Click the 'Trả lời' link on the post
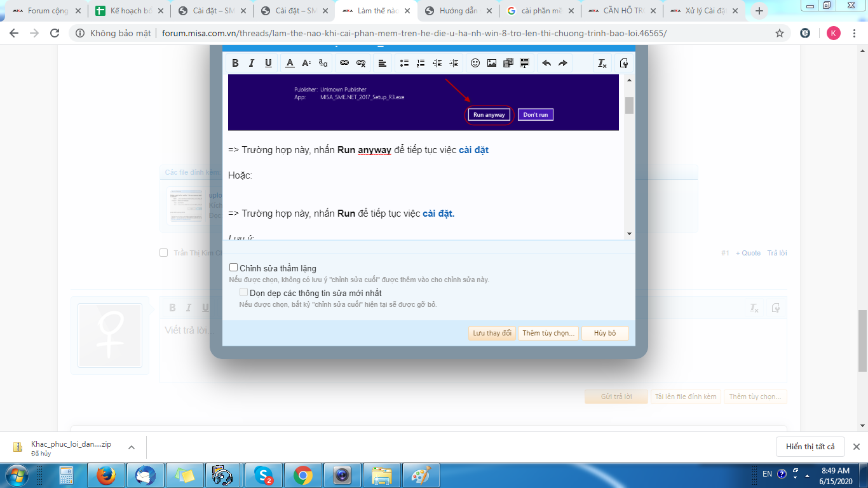The image size is (868, 488). [x=777, y=253]
